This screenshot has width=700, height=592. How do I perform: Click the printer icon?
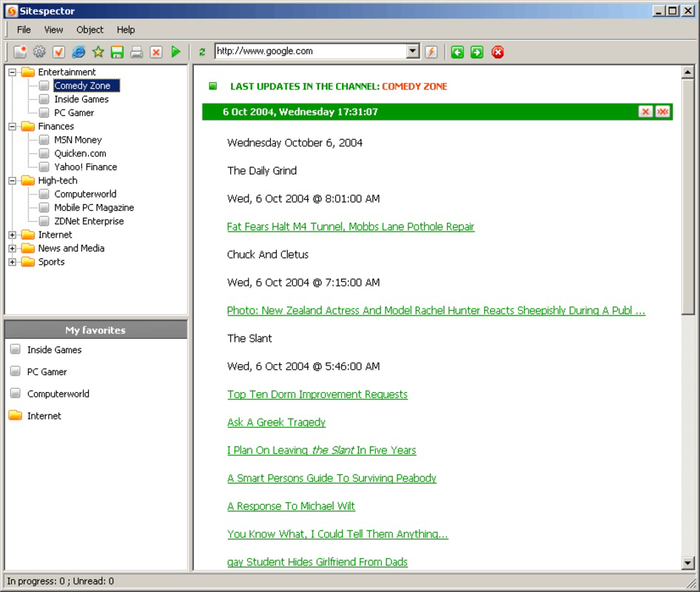click(137, 52)
